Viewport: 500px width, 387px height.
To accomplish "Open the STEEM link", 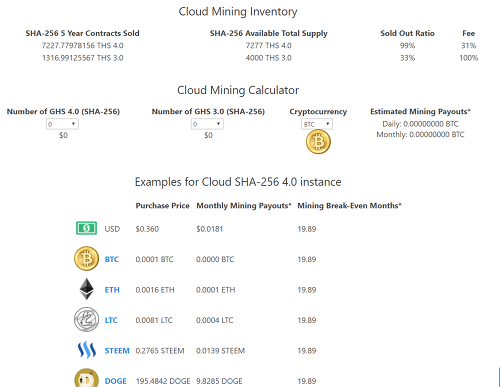I will [117, 351].
